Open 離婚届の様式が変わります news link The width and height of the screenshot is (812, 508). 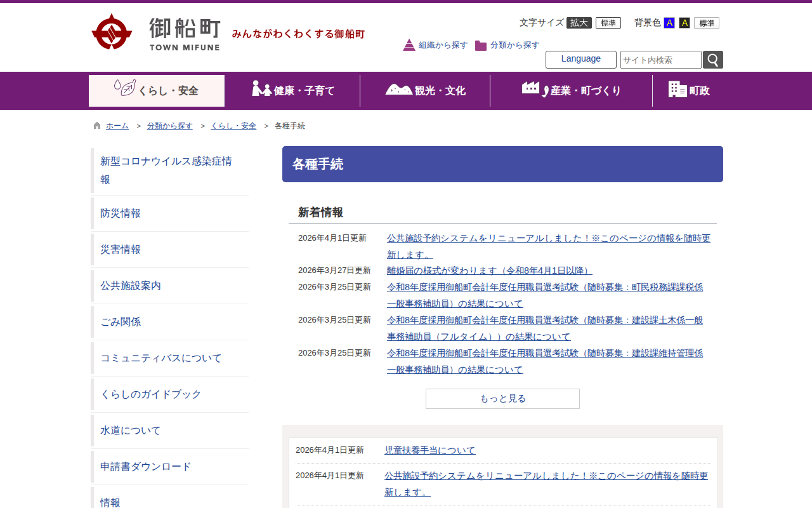tap(490, 271)
